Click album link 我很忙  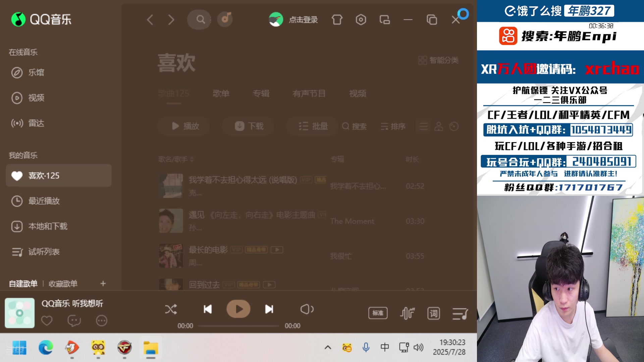[x=341, y=256]
